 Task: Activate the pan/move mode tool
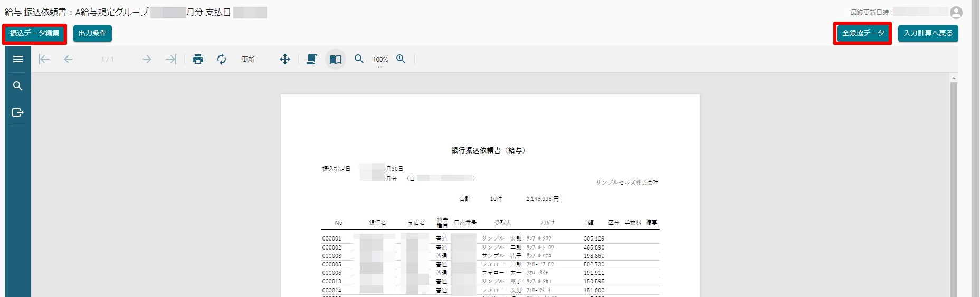pyautogui.click(x=285, y=59)
